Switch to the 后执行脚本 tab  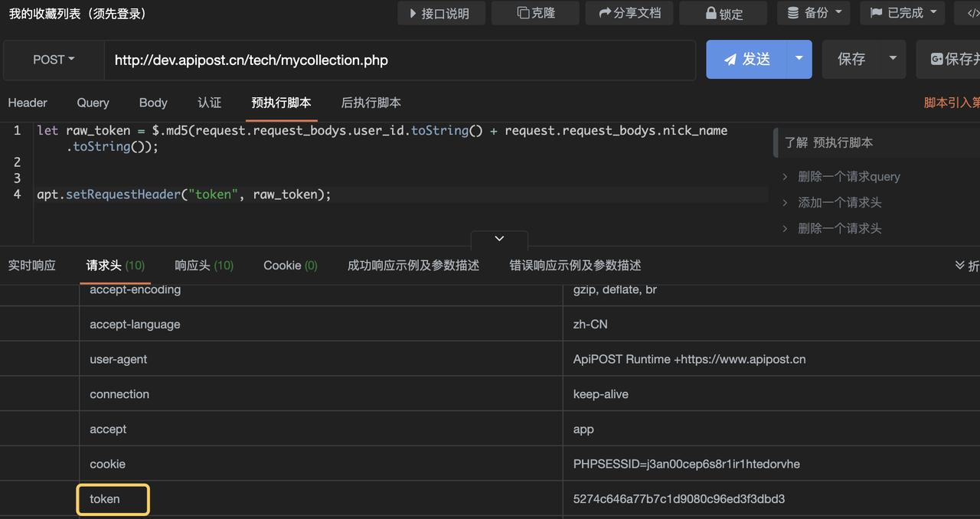coord(371,103)
